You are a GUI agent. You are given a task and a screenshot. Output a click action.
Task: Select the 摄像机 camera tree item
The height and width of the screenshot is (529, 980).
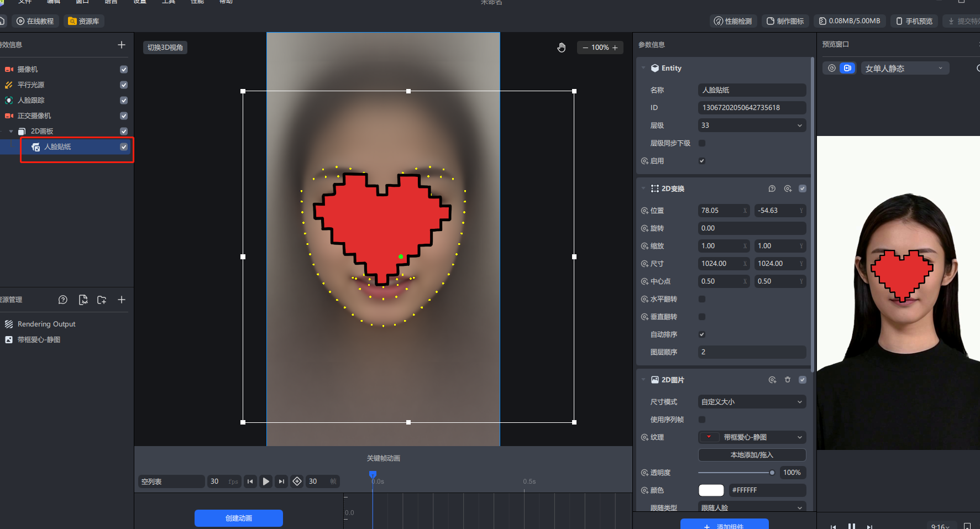28,69
